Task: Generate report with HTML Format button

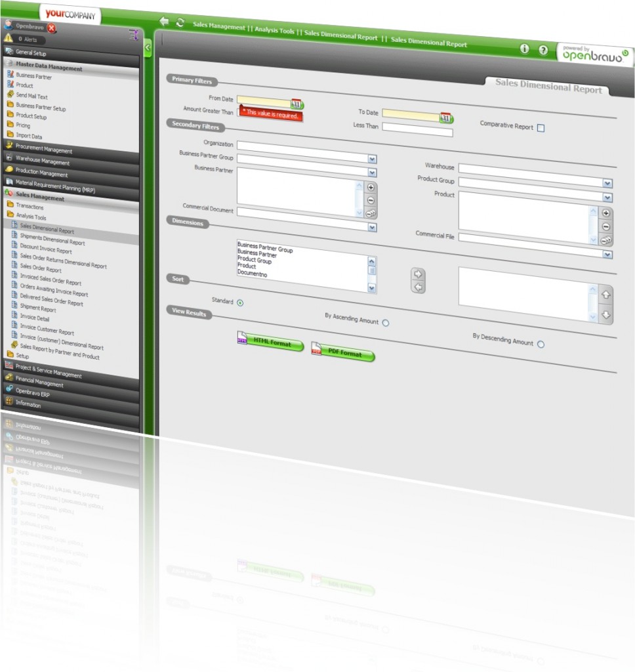Action: click(270, 344)
